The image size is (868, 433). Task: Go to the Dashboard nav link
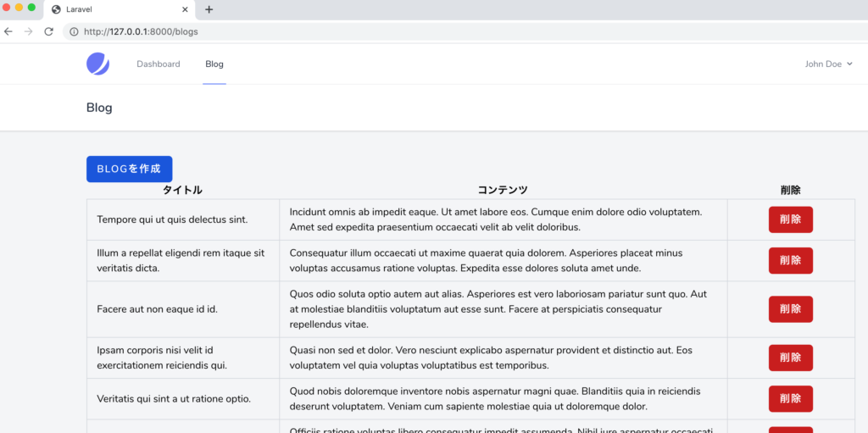pyautogui.click(x=159, y=64)
